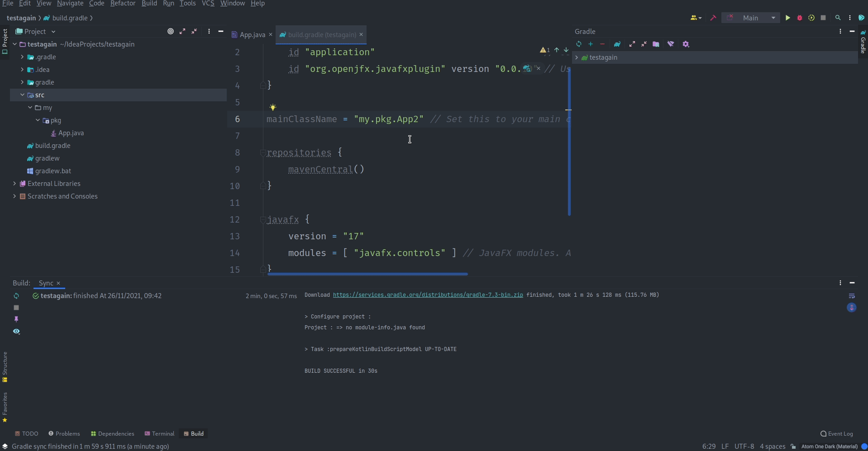Switch to the App.java editor tab

(x=251, y=34)
